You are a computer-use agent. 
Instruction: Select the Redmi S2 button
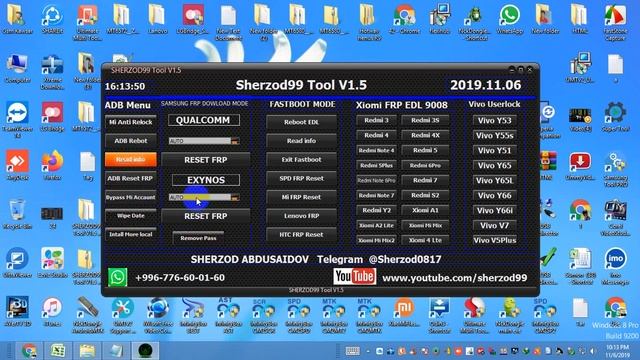pos(425,195)
